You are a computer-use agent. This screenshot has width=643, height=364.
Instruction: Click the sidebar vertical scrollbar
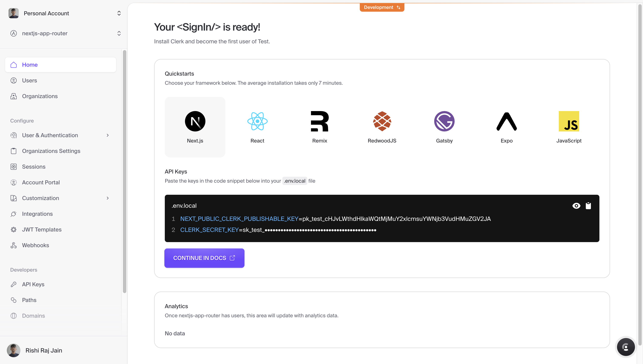point(124,171)
